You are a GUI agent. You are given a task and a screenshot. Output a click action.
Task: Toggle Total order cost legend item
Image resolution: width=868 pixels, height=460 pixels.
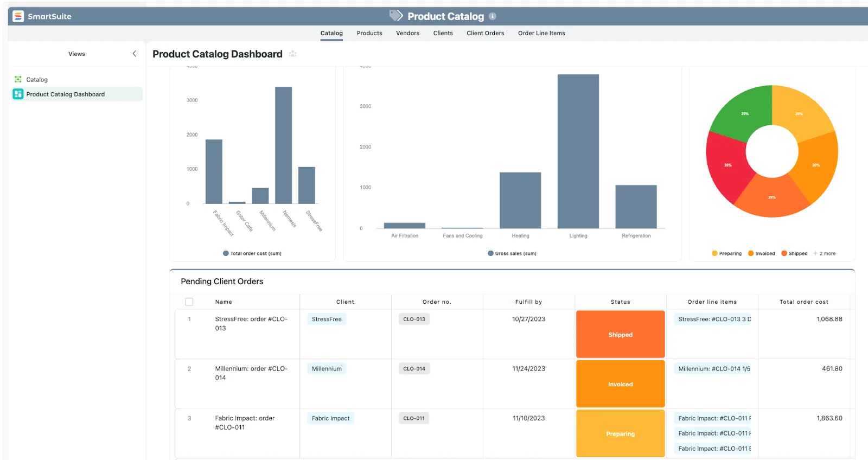[252, 253]
